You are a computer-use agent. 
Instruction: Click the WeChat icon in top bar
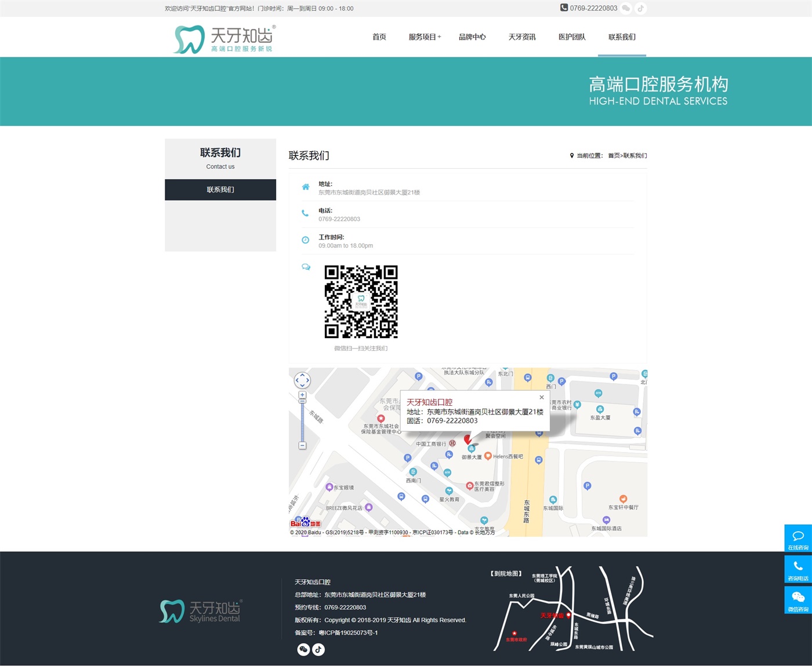(x=626, y=8)
